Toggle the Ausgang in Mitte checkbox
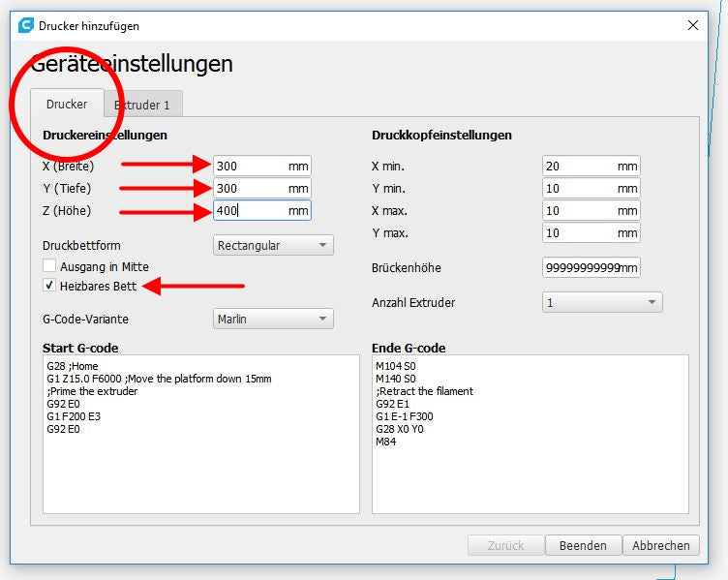 (x=49, y=266)
